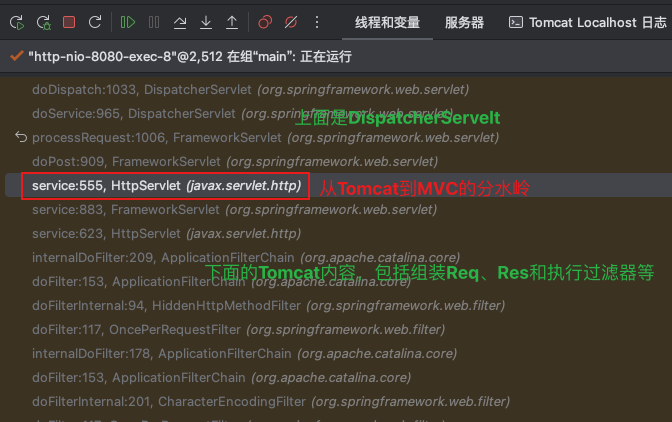672x422 pixels.
Task: Open the View Breakpoints icon
Action: [x=265, y=22]
